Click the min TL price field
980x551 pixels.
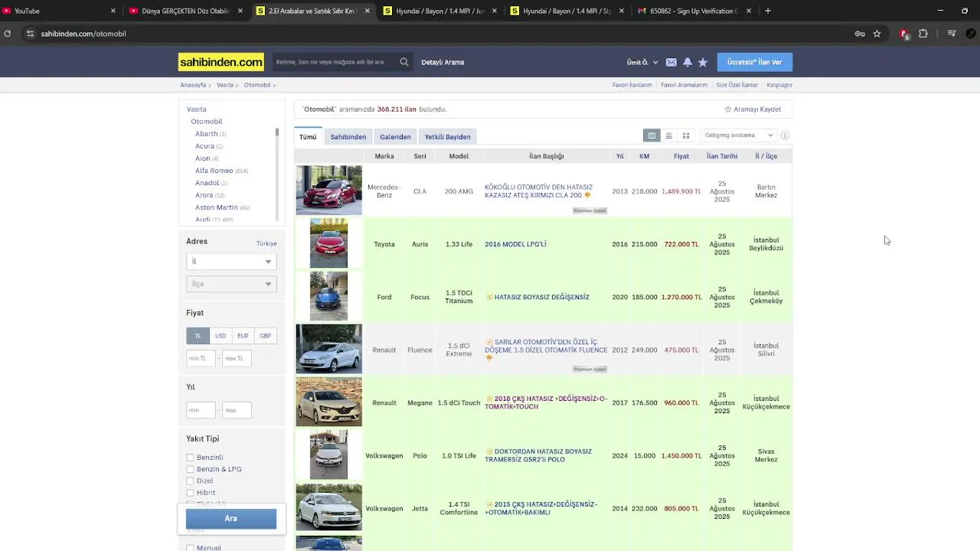(201, 358)
